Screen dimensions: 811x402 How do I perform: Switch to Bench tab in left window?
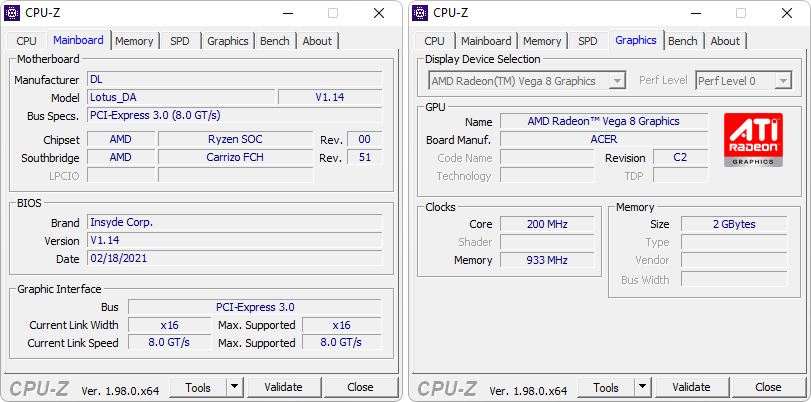pyautogui.click(x=275, y=41)
